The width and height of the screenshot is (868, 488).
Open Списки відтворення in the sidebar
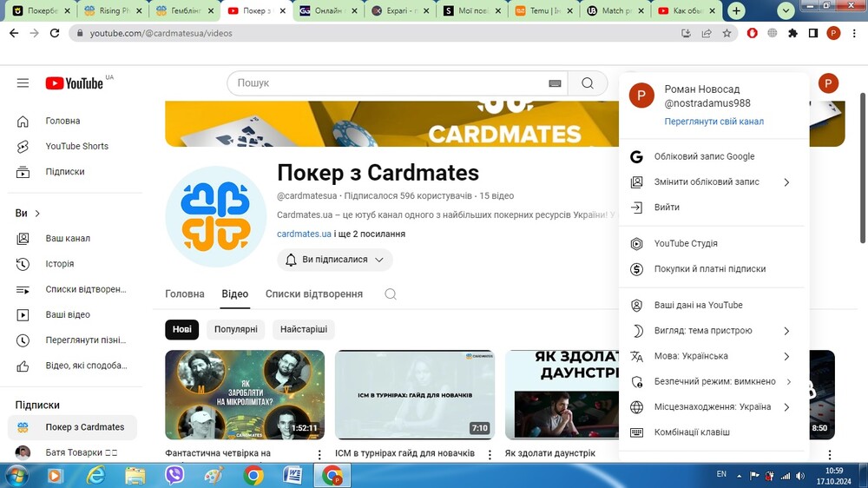[75, 289]
